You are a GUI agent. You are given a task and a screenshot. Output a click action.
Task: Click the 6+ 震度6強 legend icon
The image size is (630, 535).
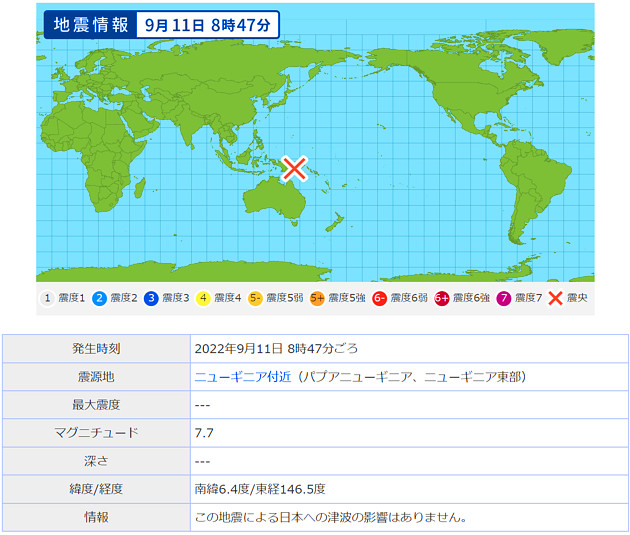[x=442, y=298]
